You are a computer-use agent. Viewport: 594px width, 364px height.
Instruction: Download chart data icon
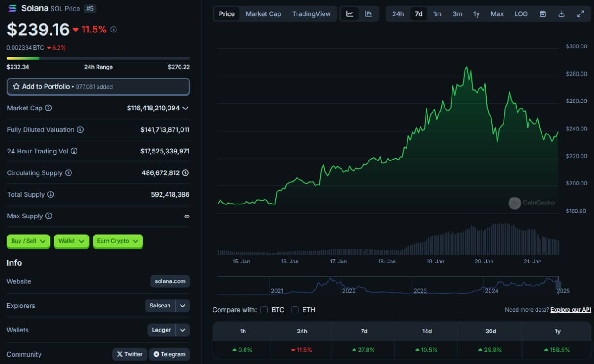(562, 14)
